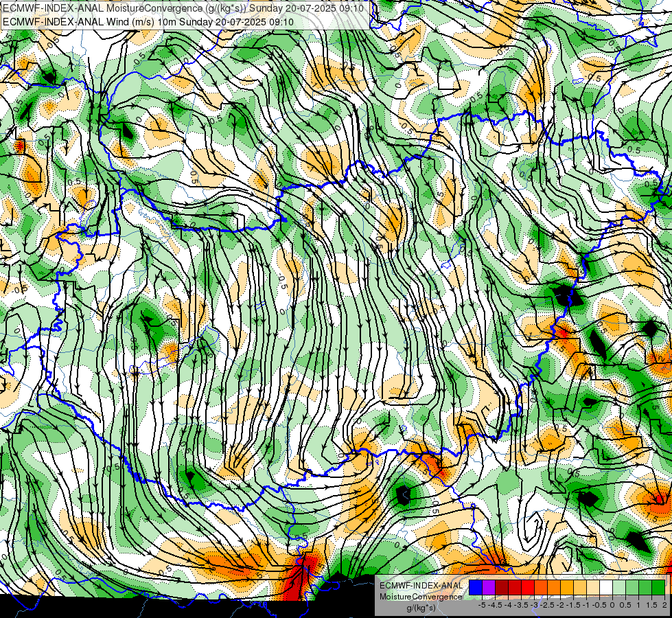672x618 pixels.
Task: Click the blue legend swatch below -5
Action: coord(475,587)
